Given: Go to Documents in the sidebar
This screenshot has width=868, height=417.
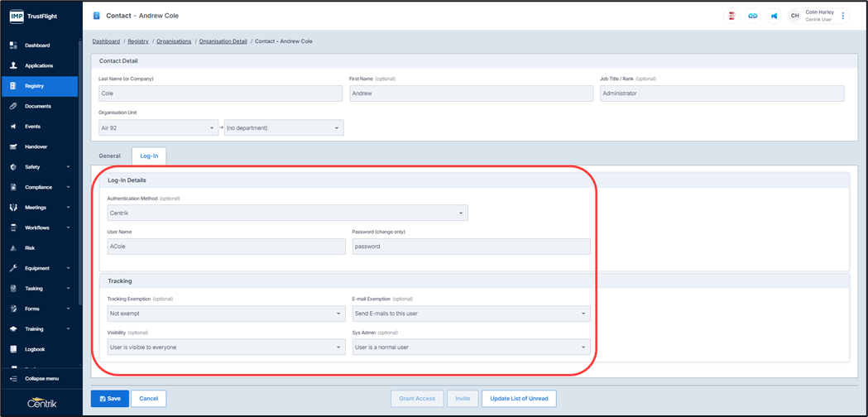Looking at the screenshot, I should coord(38,107).
